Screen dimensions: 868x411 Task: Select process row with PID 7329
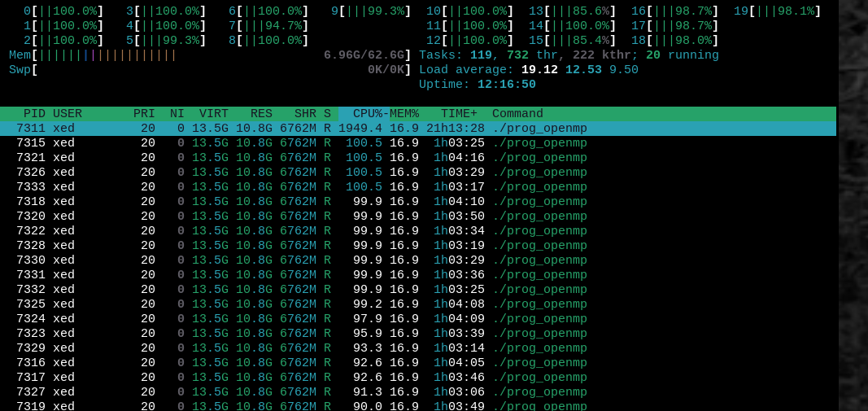(x=418, y=348)
